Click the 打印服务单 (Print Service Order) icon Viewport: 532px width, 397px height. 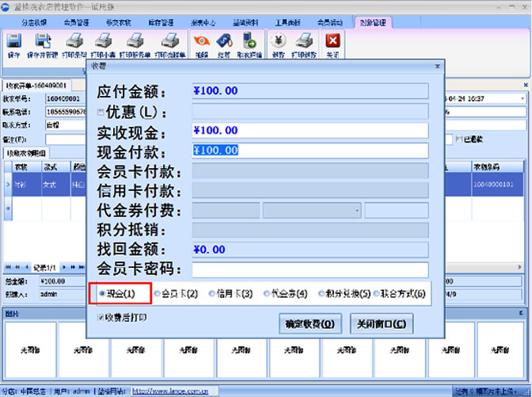tap(135, 44)
